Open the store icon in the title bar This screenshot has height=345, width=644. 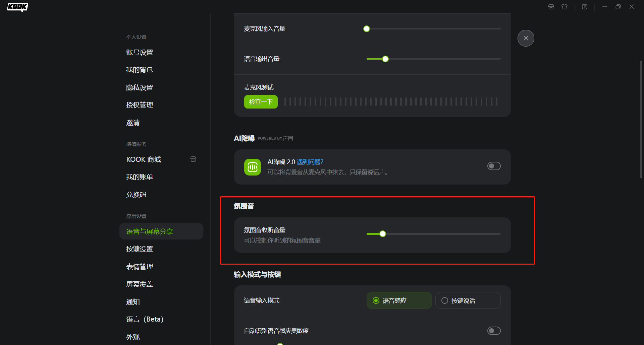pos(551,7)
